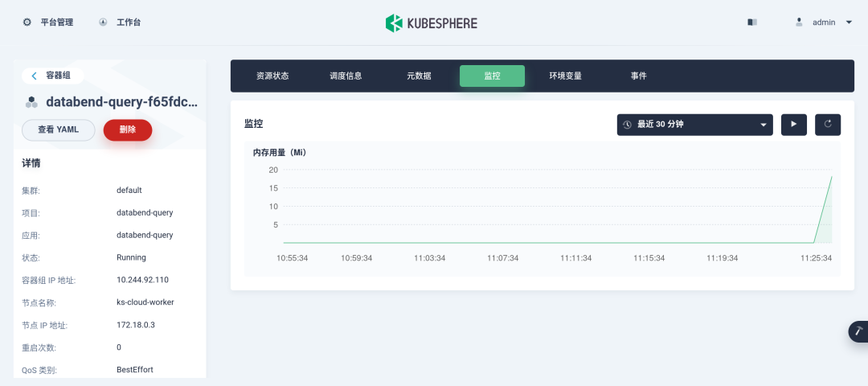Click the KubeSphere logo
The width and height of the screenshot is (868, 386).
click(x=432, y=23)
